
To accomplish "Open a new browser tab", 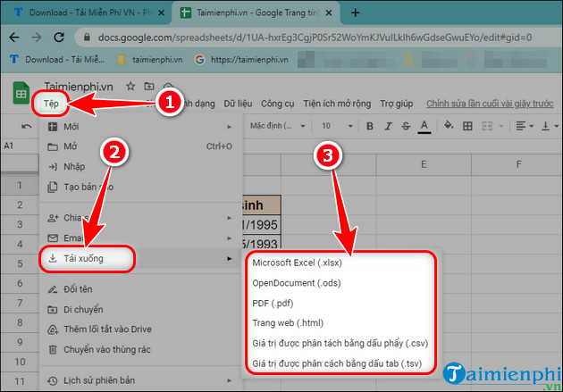I will (x=355, y=13).
